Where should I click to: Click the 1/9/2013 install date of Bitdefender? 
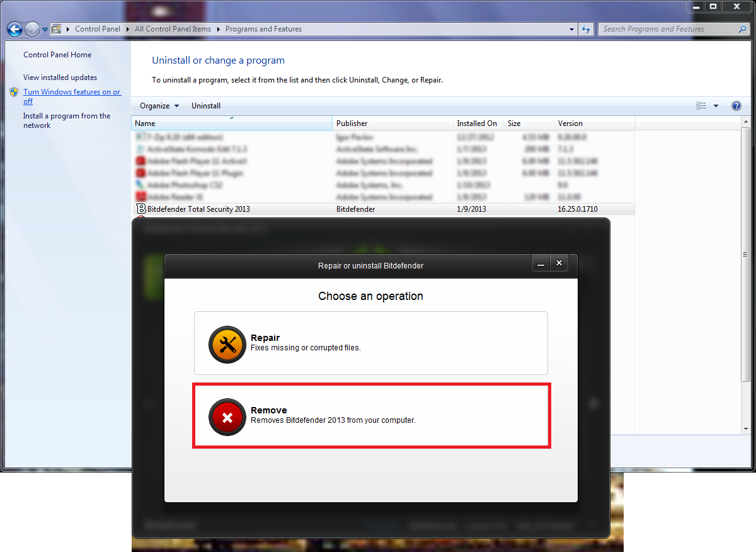tap(471, 209)
